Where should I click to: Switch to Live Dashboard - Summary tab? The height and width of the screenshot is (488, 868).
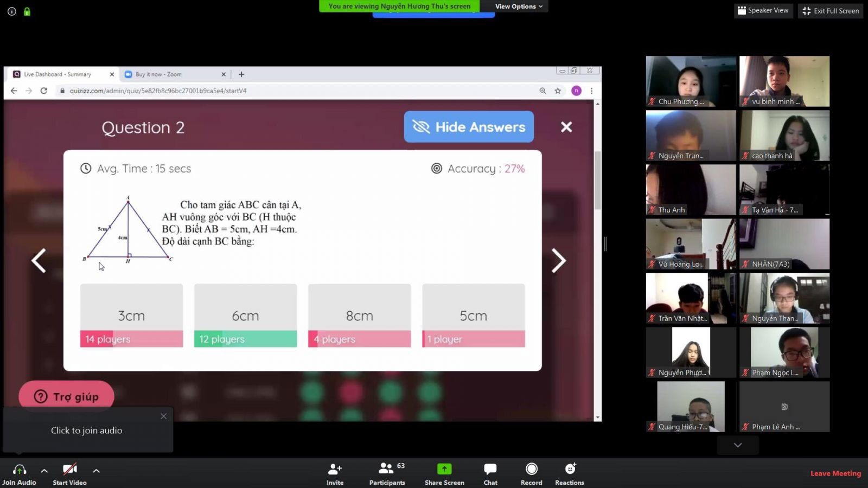(58, 74)
